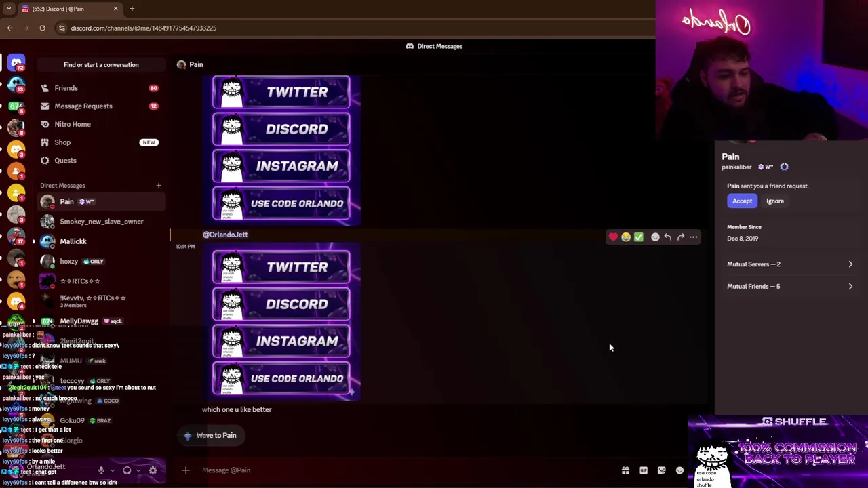Click the Message Requests envelope icon
Viewport: 868px width, 488px height.
click(x=45, y=106)
